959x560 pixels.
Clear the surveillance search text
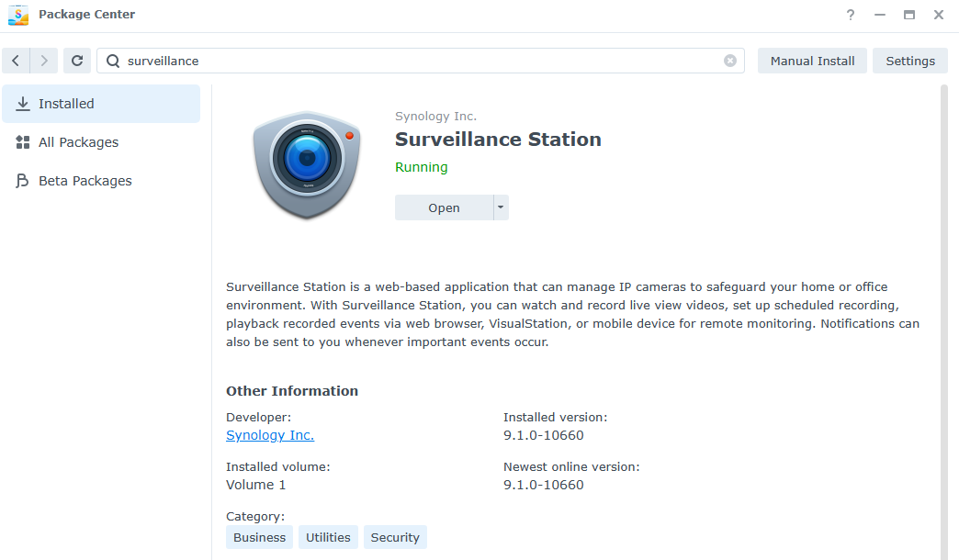pyautogui.click(x=730, y=61)
